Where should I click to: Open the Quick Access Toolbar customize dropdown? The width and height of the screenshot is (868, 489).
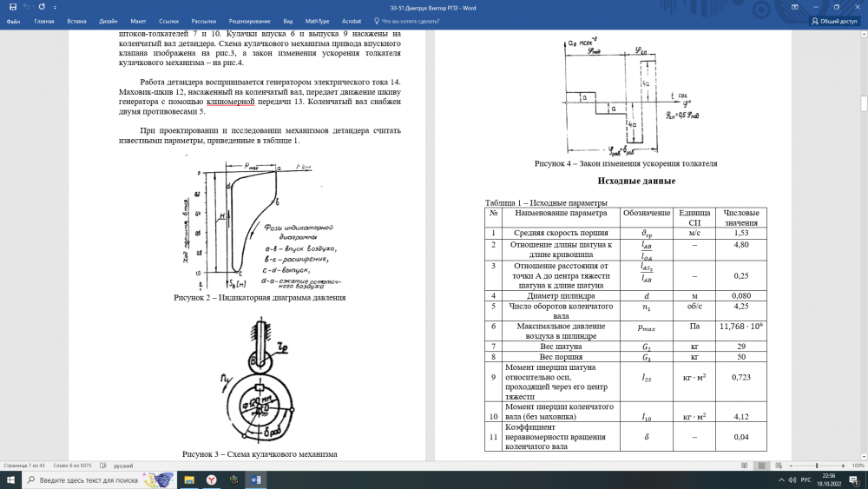coord(55,8)
